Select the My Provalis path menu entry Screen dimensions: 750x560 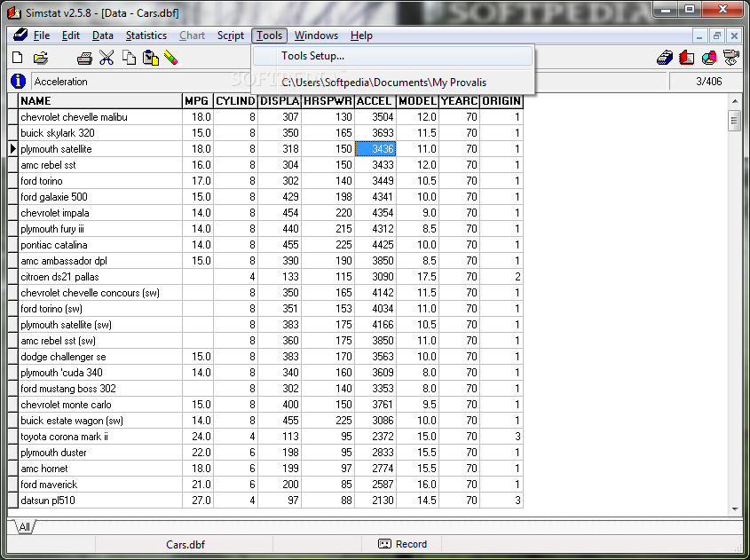pos(392,83)
